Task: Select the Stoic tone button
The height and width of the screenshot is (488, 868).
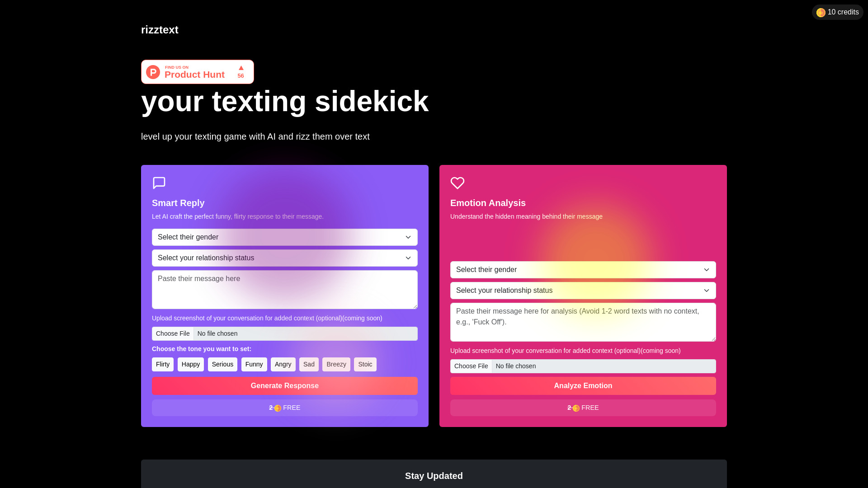Action: pos(365,364)
